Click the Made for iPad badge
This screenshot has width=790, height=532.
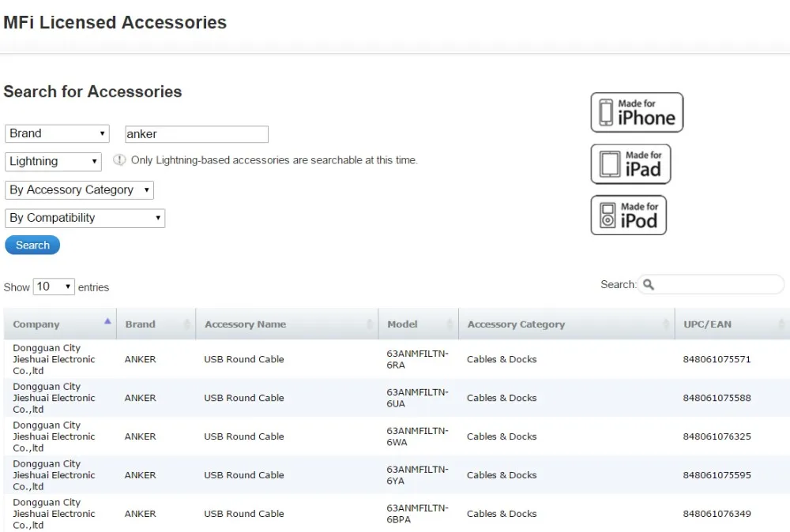pos(630,164)
